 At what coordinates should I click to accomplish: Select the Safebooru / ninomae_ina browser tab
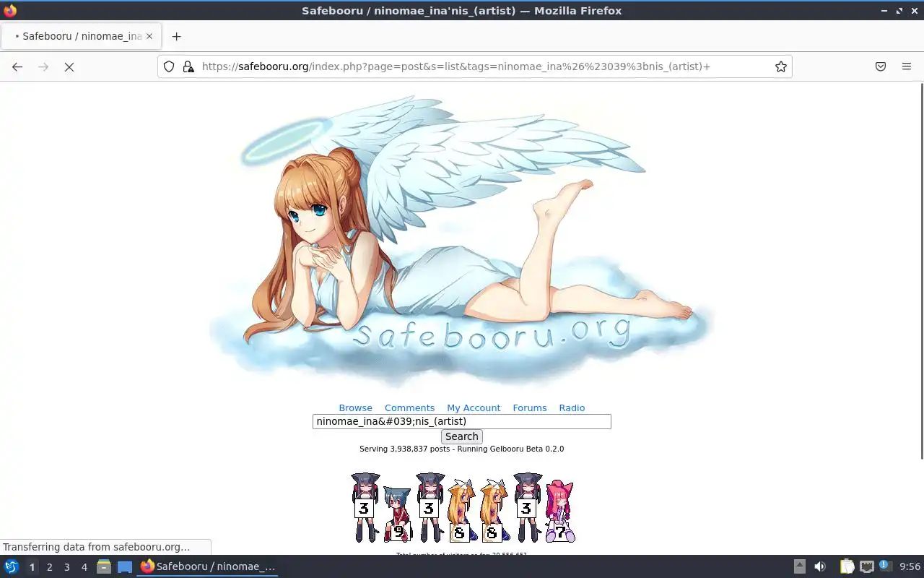81,36
